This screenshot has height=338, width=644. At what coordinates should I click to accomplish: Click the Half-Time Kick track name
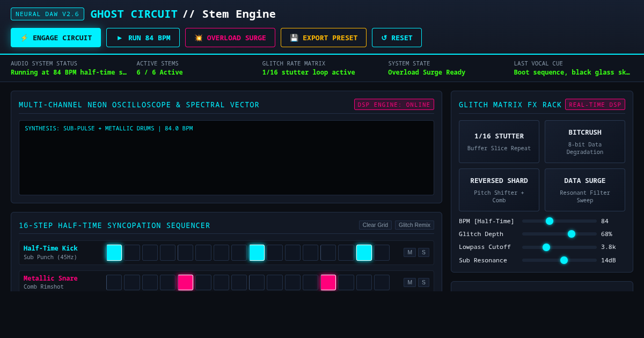50,248
